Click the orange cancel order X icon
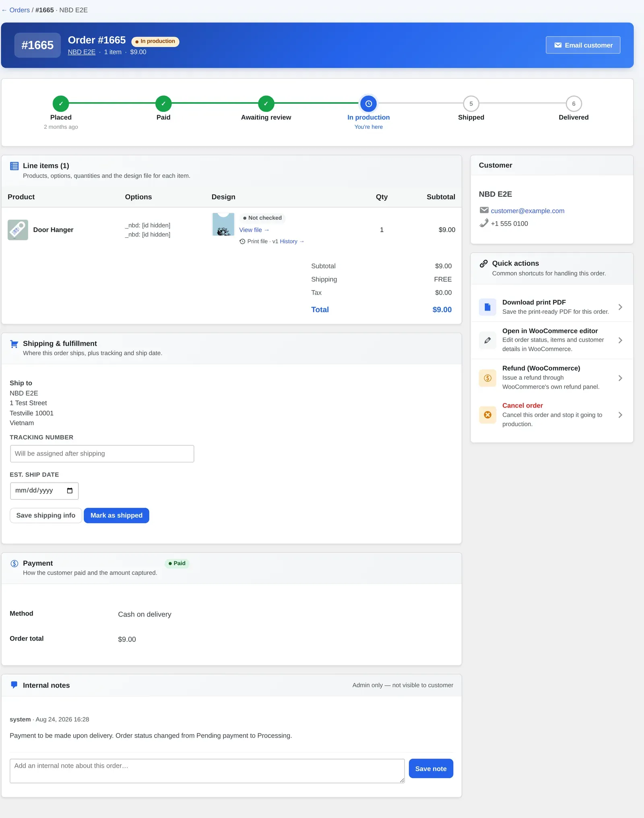Screen dimensions: 644x818 tap(487, 415)
